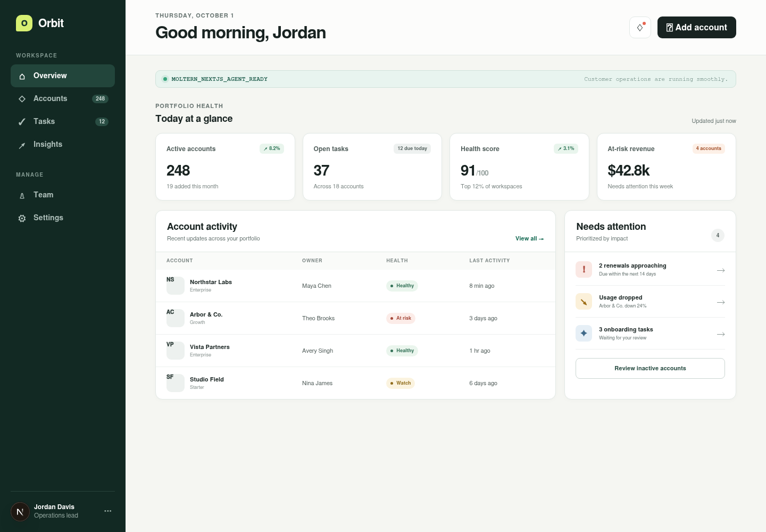Click the Team person icon

(22, 195)
